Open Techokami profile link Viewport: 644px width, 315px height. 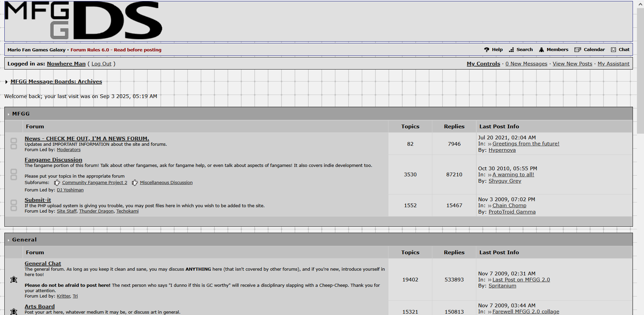coord(127,211)
